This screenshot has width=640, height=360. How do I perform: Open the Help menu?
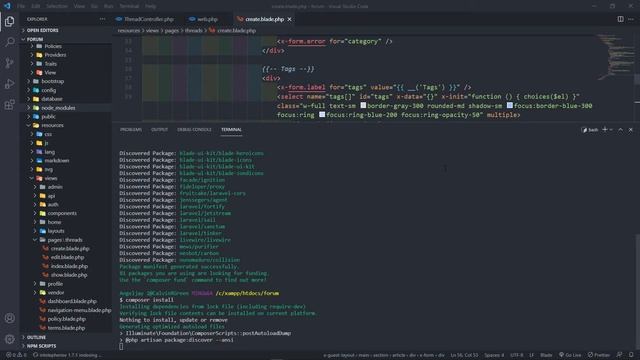click(x=151, y=6)
